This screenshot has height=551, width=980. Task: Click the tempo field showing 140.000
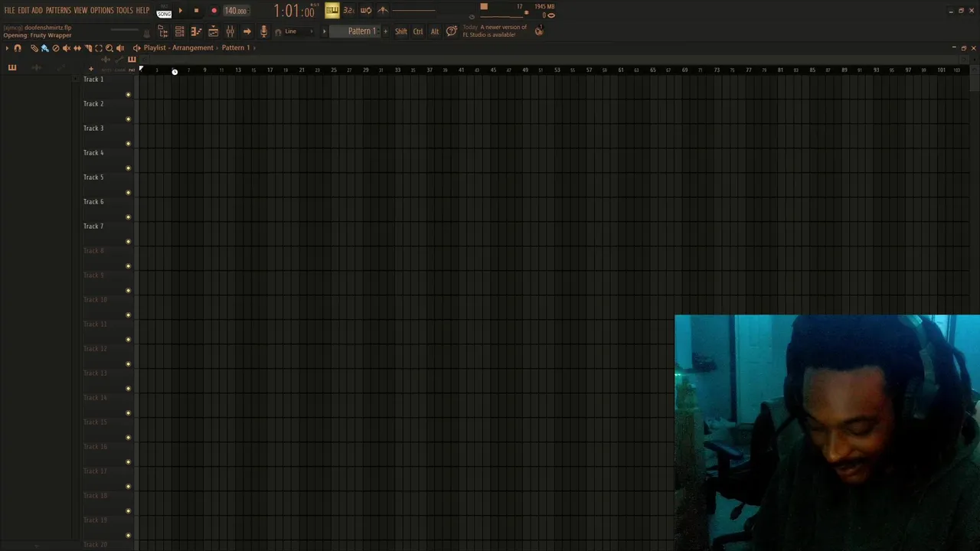click(x=236, y=11)
